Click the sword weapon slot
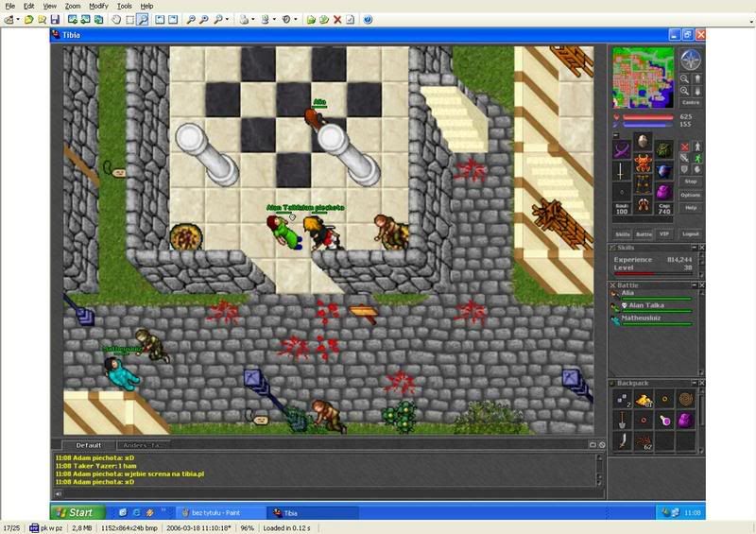756x534 pixels. [x=621, y=171]
